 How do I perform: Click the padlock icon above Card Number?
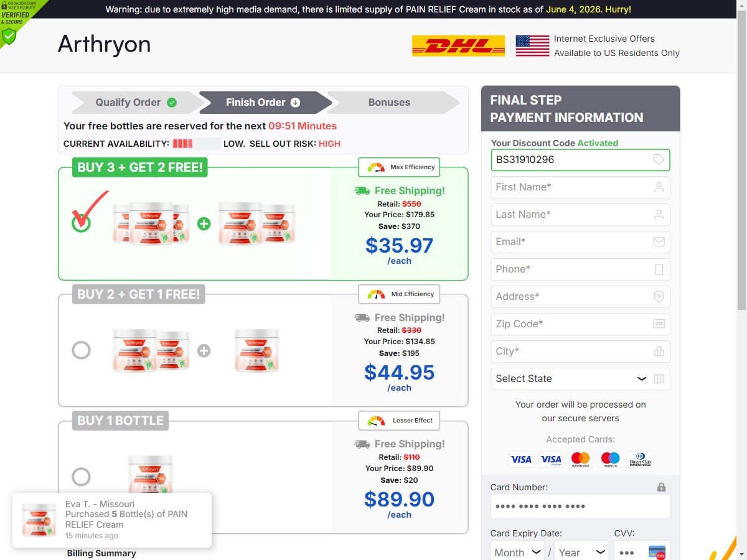point(661,487)
